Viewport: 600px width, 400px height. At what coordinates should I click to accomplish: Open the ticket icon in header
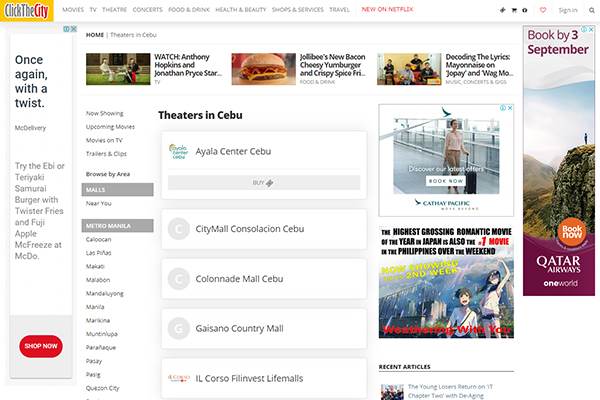(x=502, y=10)
